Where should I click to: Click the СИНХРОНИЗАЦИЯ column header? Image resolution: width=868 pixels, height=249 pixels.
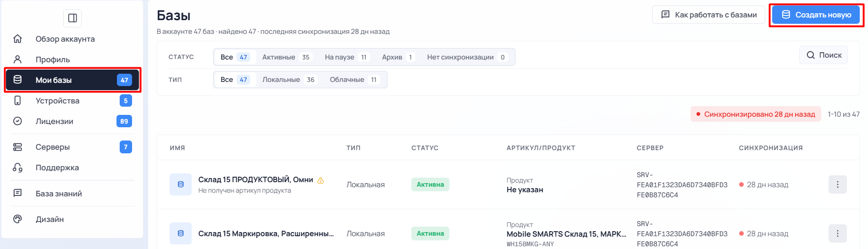771,148
